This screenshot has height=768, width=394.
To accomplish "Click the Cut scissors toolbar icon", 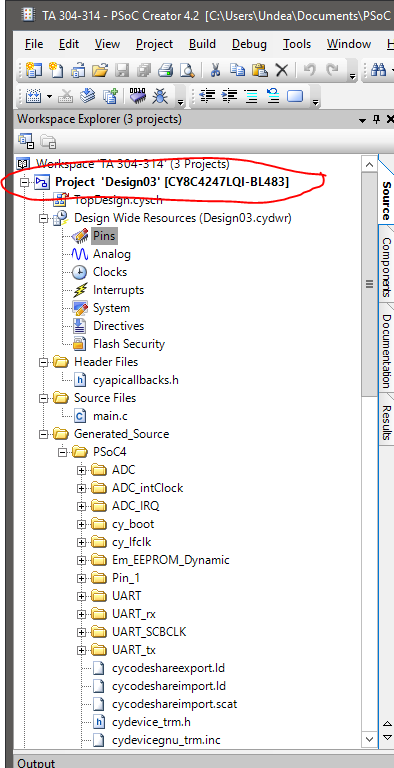I will pos(215,70).
